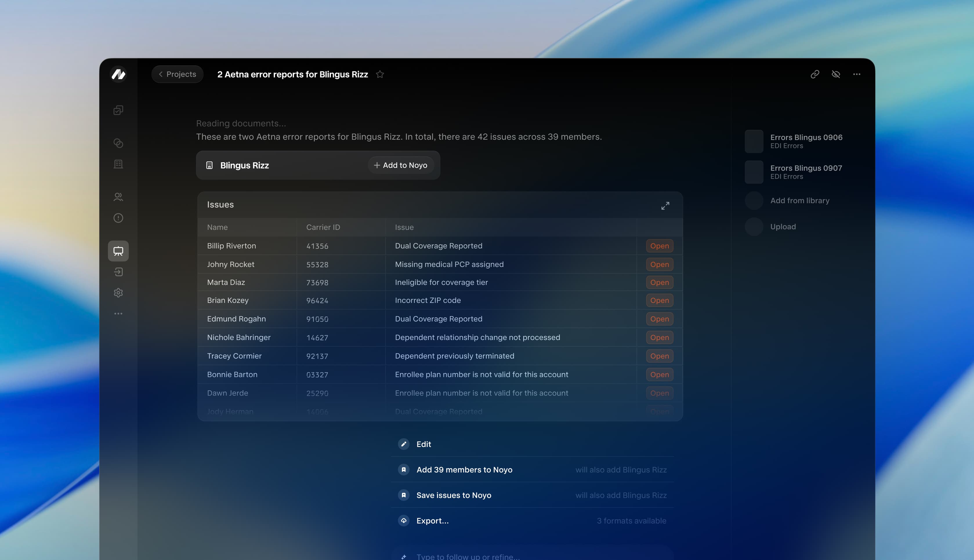
Task: Click carrier ID 41356
Action: 317,246
